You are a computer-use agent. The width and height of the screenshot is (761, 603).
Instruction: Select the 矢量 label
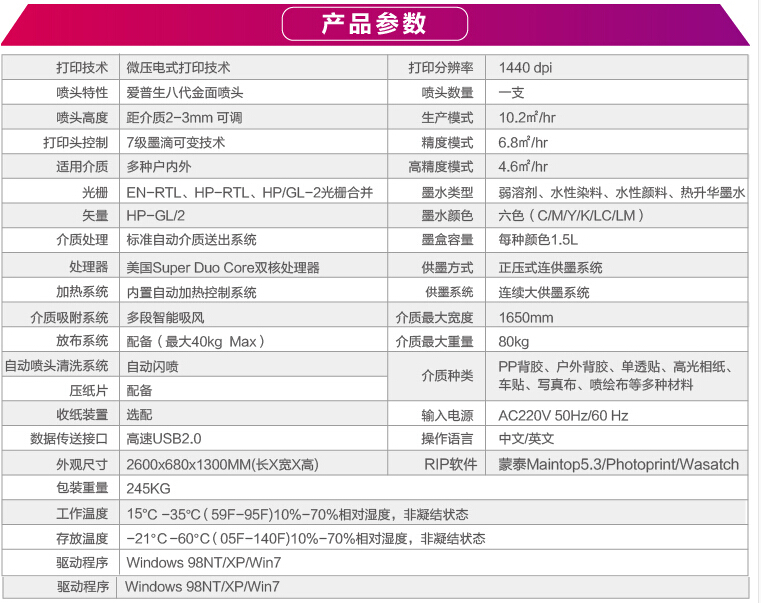point(95,215)
